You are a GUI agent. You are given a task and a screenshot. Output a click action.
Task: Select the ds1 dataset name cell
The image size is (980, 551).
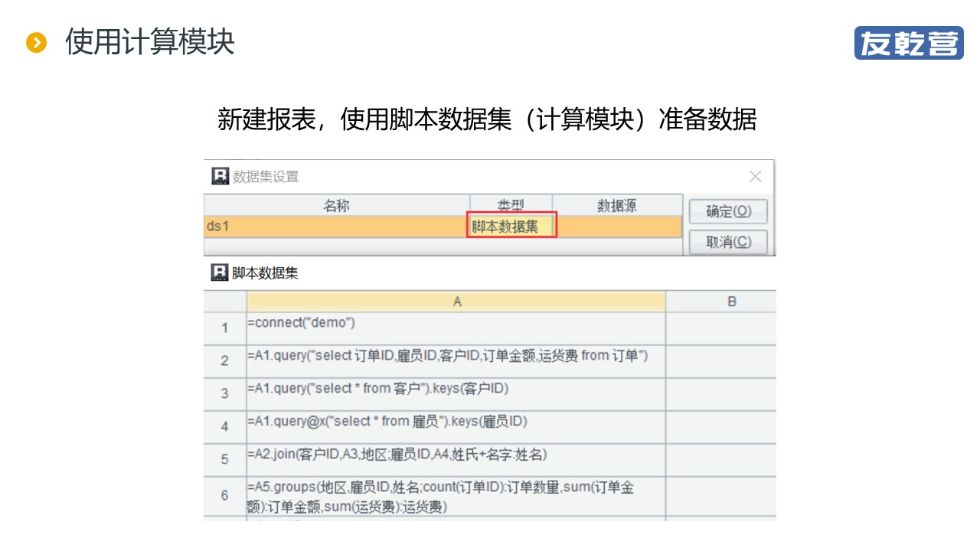(336, 227)
